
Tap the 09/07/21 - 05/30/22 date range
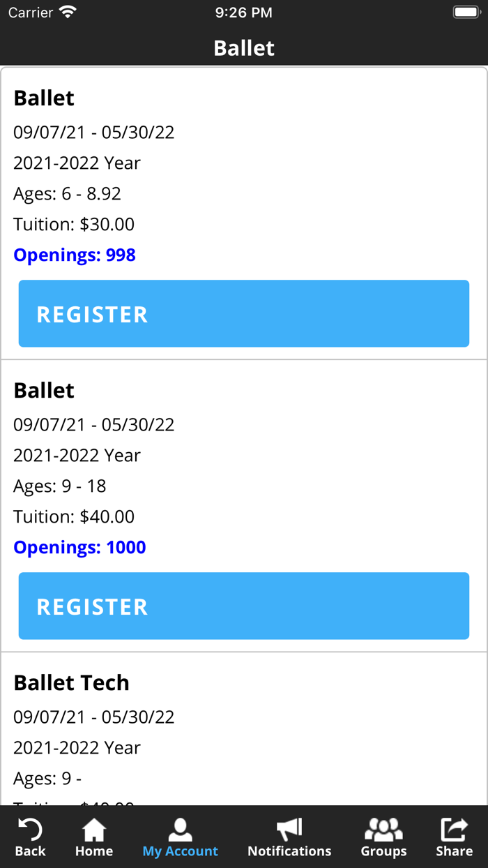93,132
